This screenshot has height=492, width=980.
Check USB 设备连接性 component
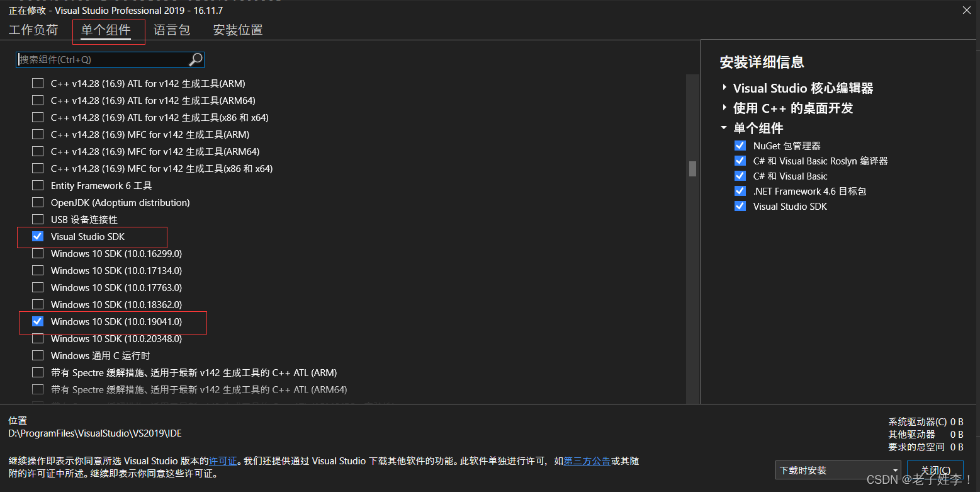(38, 219)
